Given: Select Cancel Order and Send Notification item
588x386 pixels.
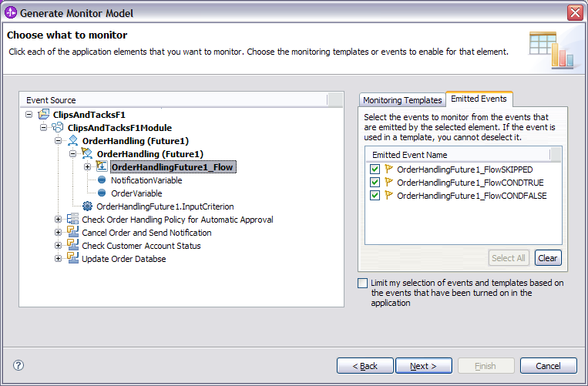Looking at the screenshot, I should (x=146, y=233).
